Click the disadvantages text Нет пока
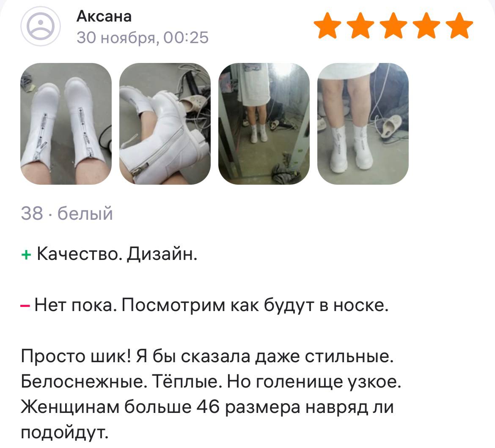Image resolution: width=495 pixels, height=448 pixels. click(73, 305)
